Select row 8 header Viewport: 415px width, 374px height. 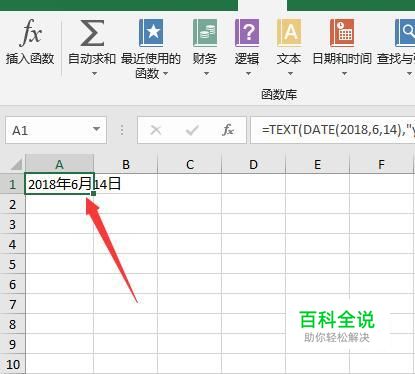12,324
